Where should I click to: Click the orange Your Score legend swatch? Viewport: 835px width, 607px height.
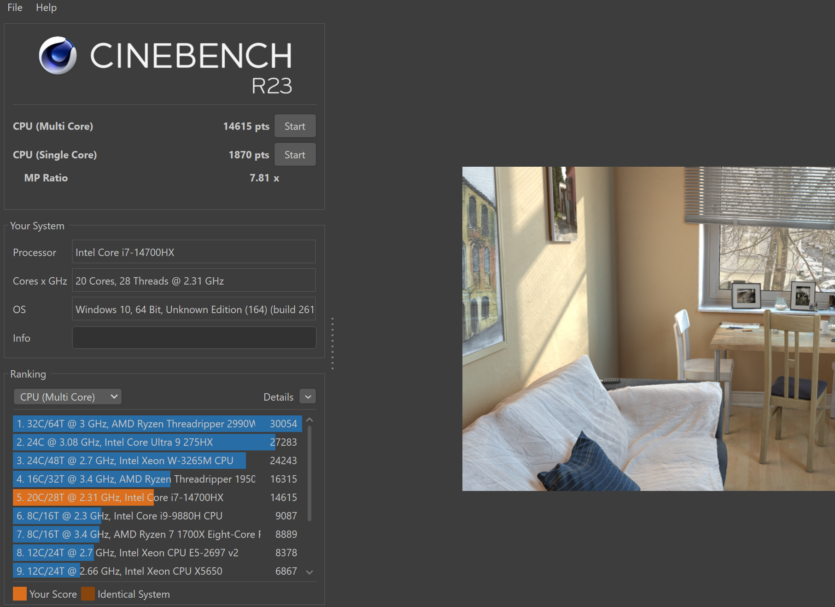tap(20, 594)
